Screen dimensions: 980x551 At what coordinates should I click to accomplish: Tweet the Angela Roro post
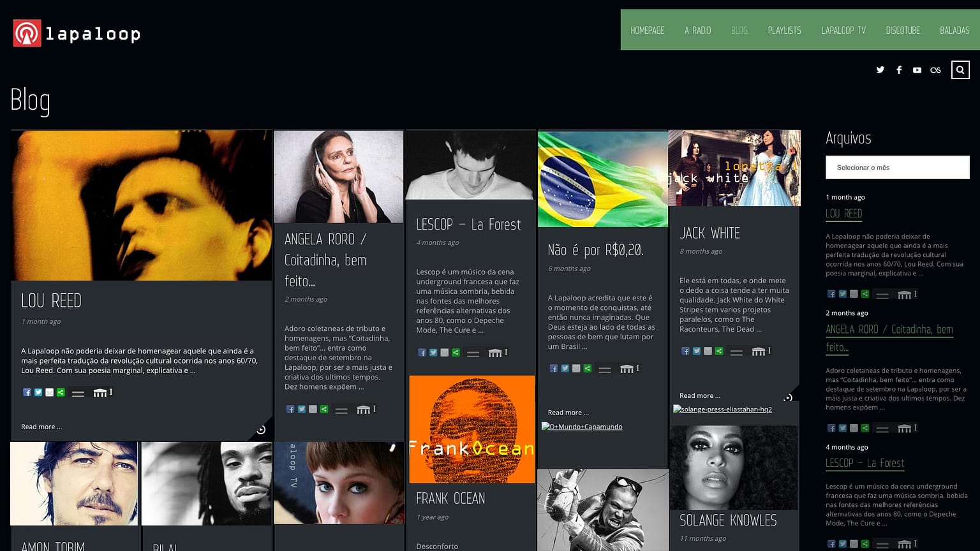pos(302,409)
